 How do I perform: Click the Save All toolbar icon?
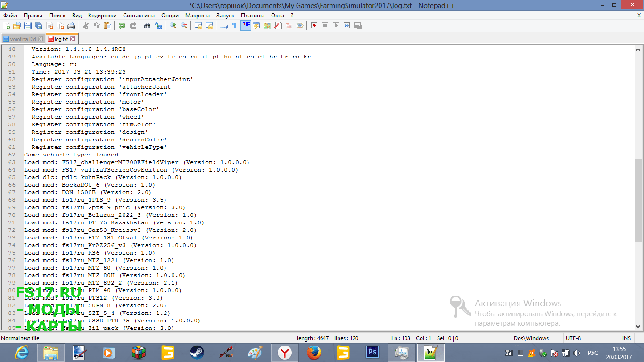click(x=39, y=25)
